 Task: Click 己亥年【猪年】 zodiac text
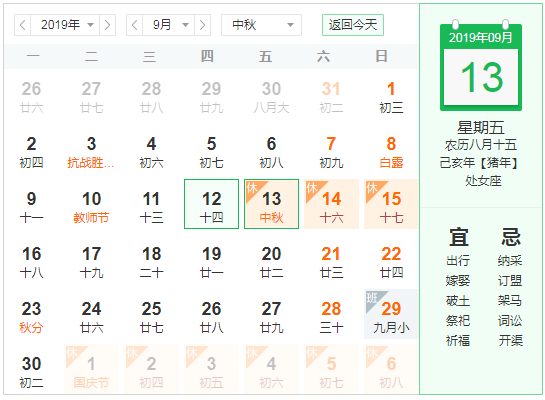[x=479, y=163]
